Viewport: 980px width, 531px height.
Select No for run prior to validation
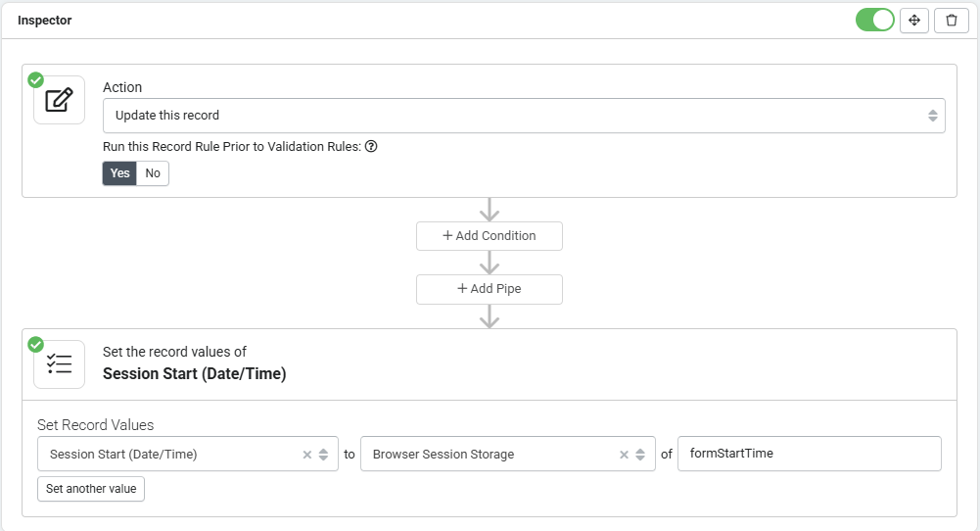[153, 173]
